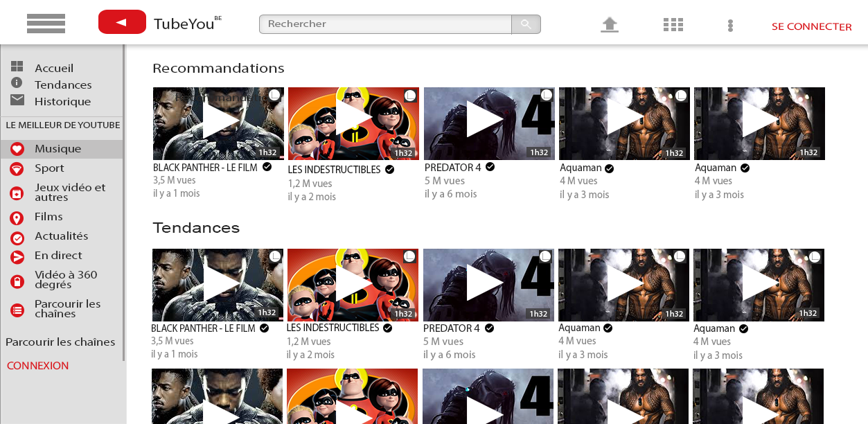Image resolution: width=868 pixels, height=424 pixels.
Task: Click the Recommandations section heading
Action: point(218,68)
